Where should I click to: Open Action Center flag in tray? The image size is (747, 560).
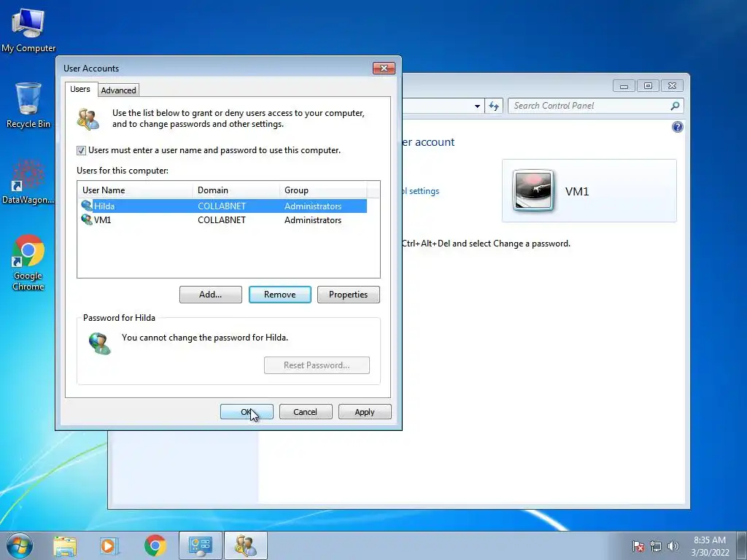tap(638, 546)
